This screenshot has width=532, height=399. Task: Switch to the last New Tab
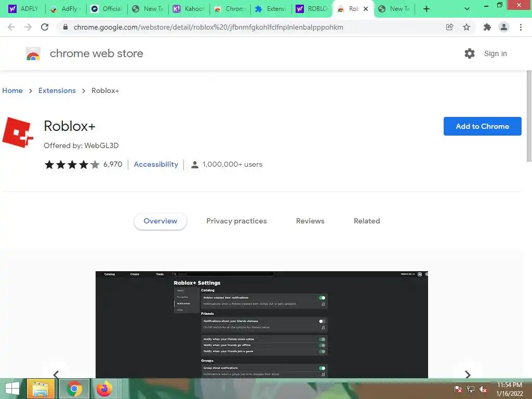click(395, 9)
